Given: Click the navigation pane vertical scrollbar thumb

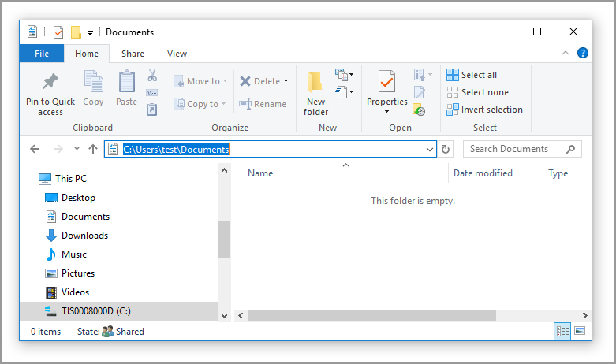Looking at the screenshot, I should click(x=224, y=240).
